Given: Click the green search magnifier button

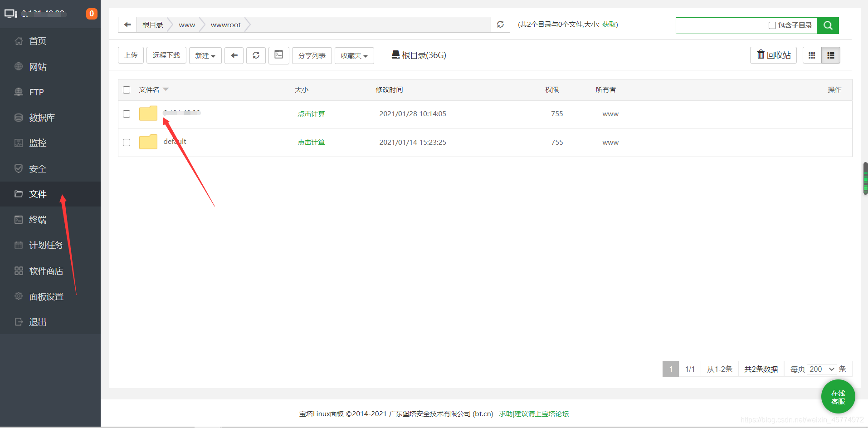Looking at the screenshot, I should click(x=828, y=25).
